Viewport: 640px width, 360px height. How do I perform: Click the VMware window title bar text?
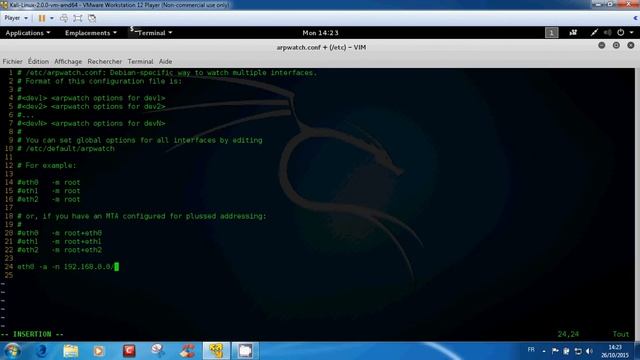click(x=120, y=5)
